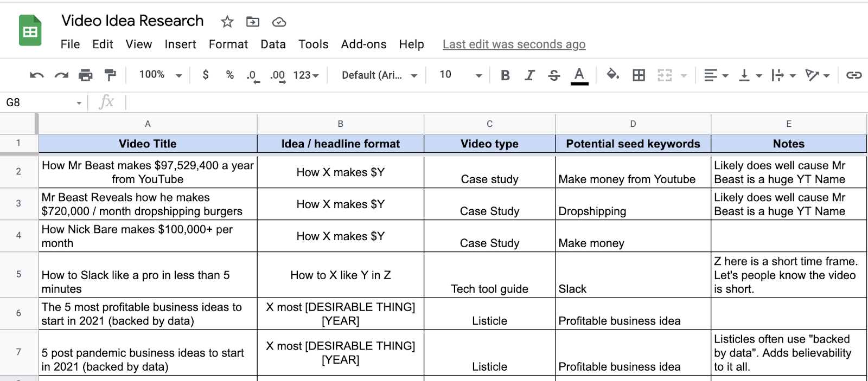The width and height of the screenshot is (868, 381).
Task: Open the Help menu
Action: point(411,44)
